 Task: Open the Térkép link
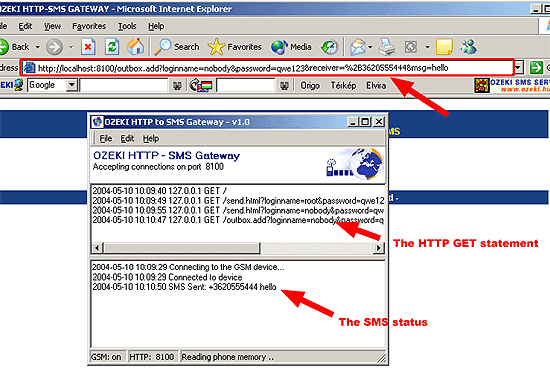(343, 86)
